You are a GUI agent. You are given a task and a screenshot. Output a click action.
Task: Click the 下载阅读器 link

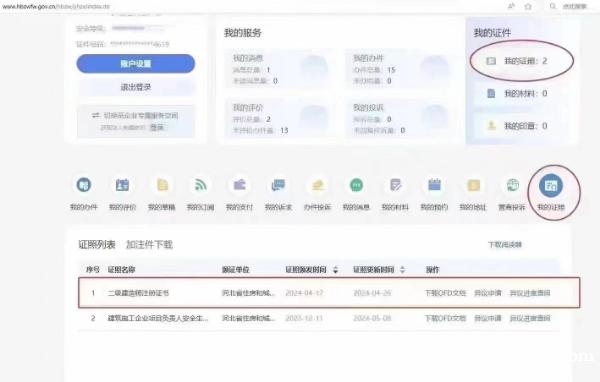tap(505, 245)
